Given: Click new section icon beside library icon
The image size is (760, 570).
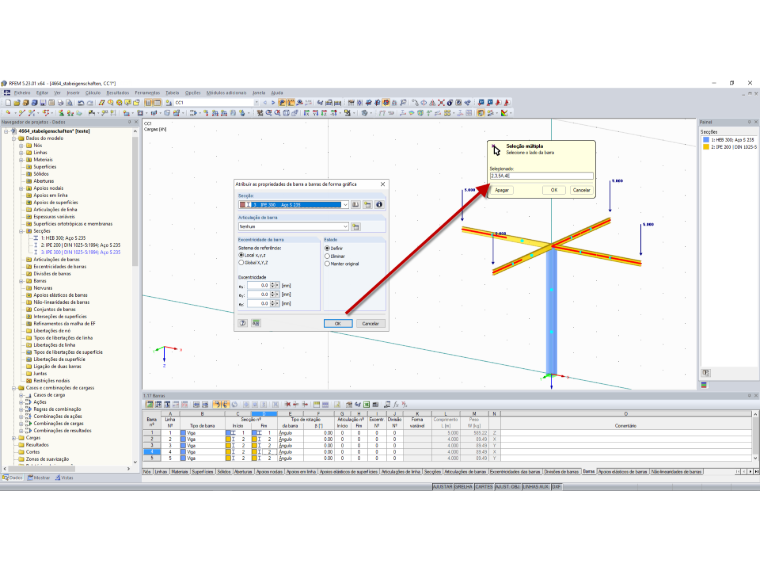Looking at the screenshot, I should click(367, 205).
